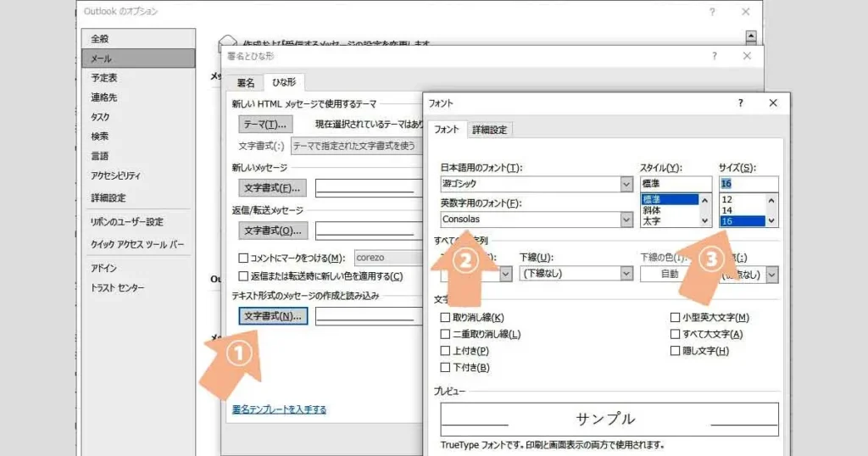Screen dimensions: 868x456
Task: Open リボンのユーザー設定 category
Action: point(138,222)
